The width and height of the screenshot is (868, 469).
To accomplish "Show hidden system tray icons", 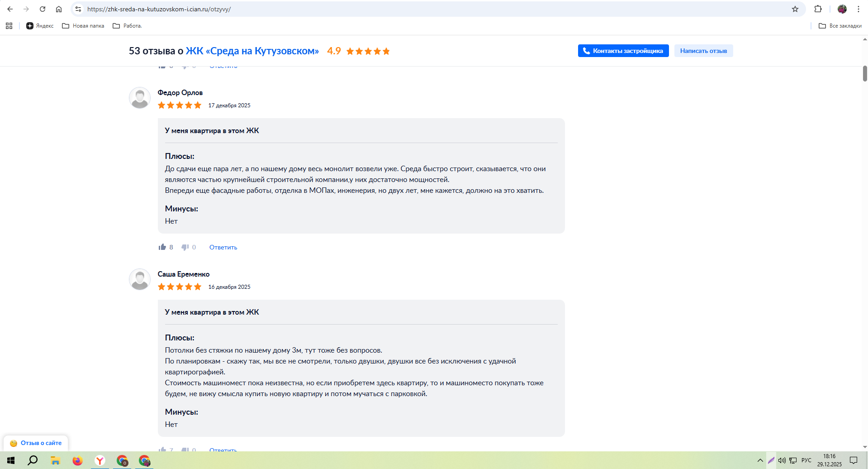I will [760, 460].
